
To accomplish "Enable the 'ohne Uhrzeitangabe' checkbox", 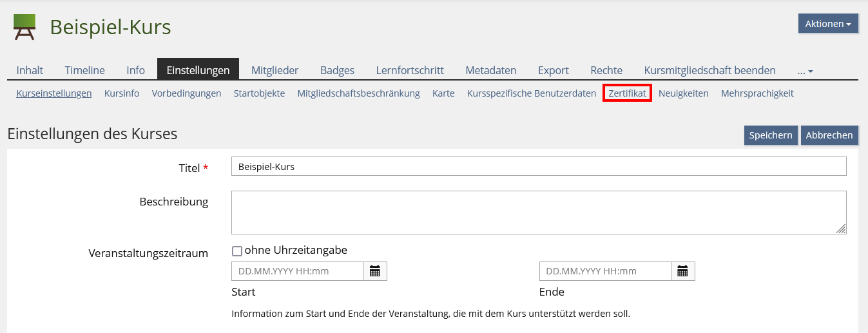I will pos(236,251).
